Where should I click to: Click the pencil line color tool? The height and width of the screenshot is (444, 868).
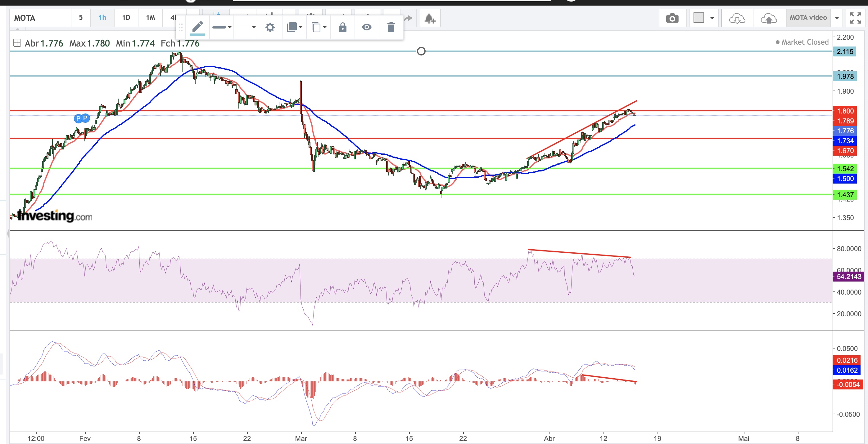[197, 27]
